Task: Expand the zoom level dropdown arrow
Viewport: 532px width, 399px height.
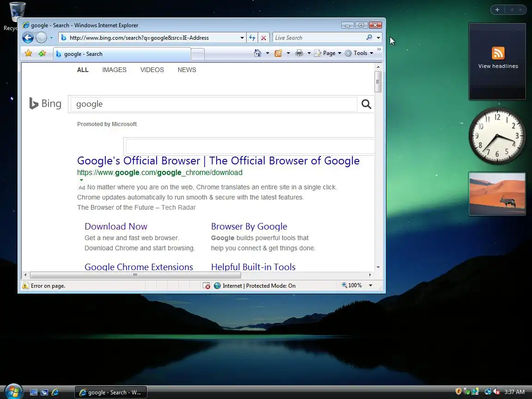Action: tap(370, 285)
